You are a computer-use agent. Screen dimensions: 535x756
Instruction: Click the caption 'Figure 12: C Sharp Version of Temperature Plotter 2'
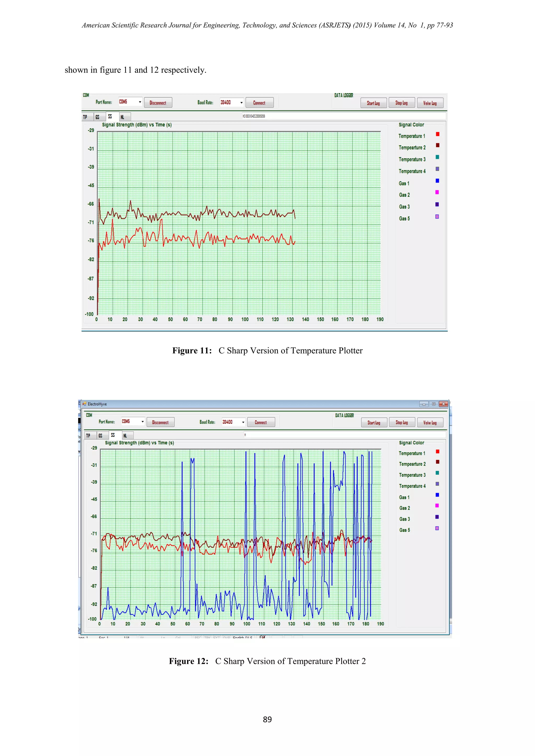pyautogui.click(x=267, y=661)
